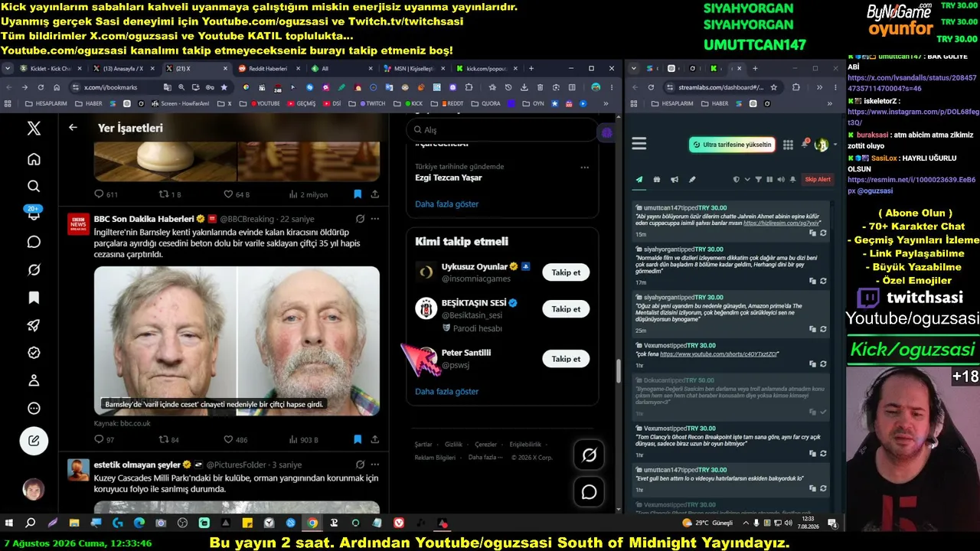Like the BBC post with 486 likes
Screen dimensions: 980x551
tap(227, 439)
